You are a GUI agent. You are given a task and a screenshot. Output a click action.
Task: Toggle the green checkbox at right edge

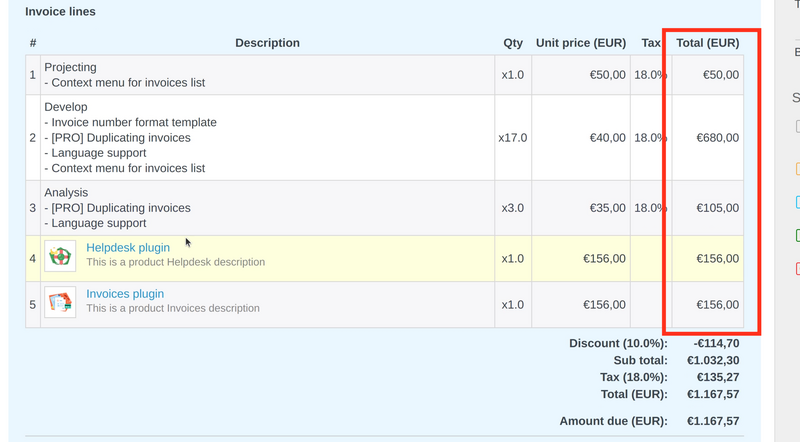pyautogui.click(x=797, y=236)
